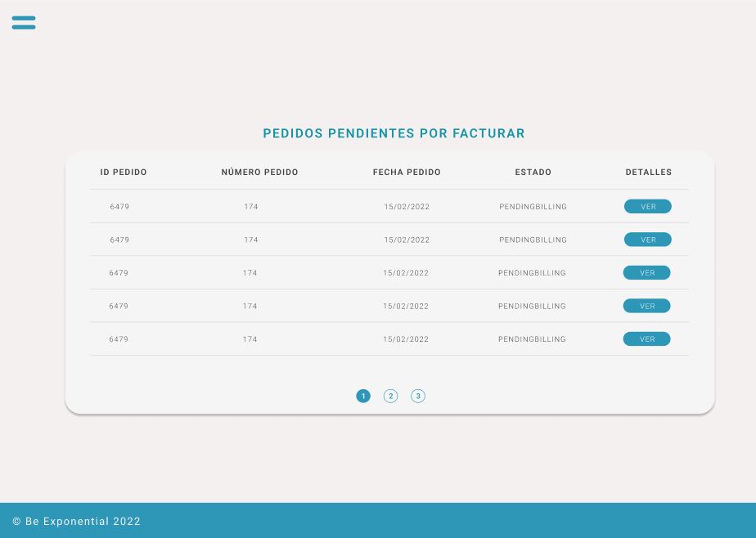Select page 1 in the pagination
This screenshot has width=756, height=538.
click(x=363, y=396)
